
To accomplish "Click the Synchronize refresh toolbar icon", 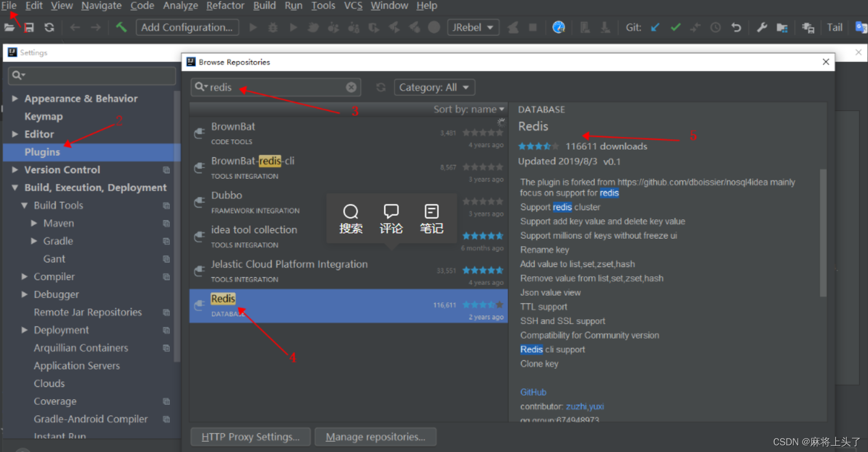I will click(x=49, y=27).
